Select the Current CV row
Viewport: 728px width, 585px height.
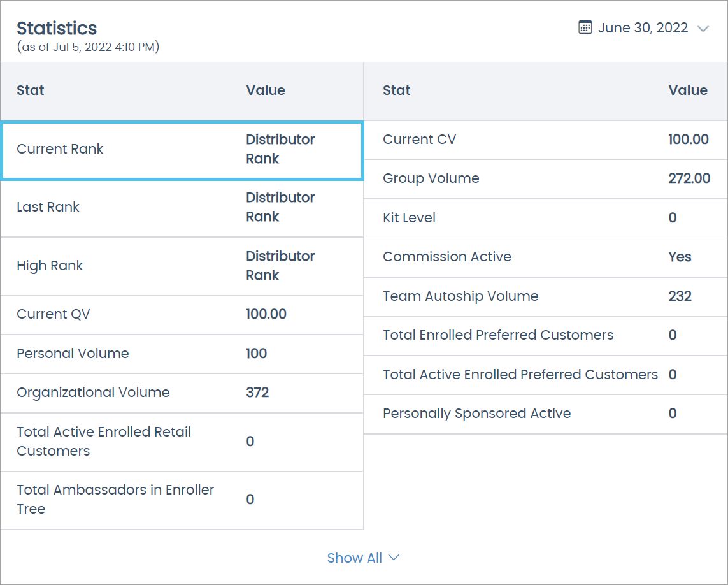[x=545, y=140]
